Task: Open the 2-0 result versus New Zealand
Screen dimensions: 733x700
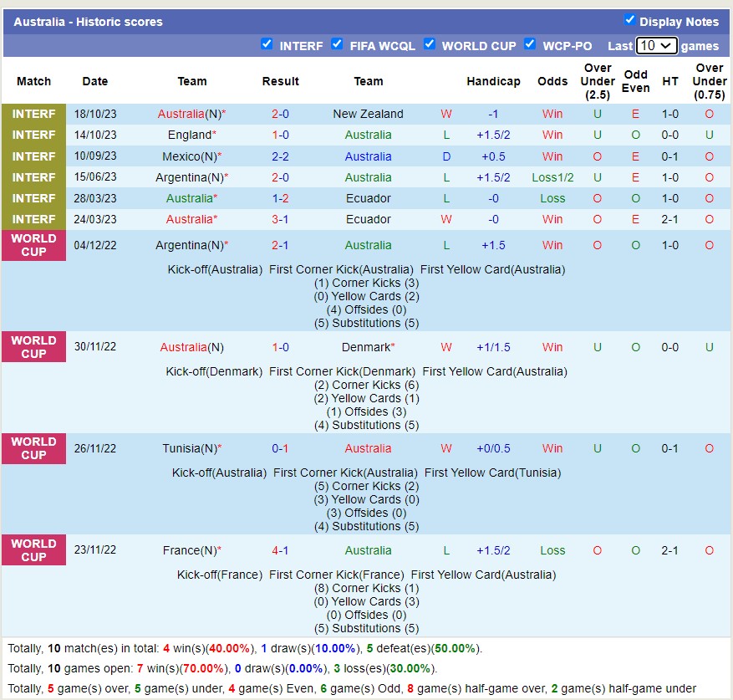Action: (280, 114)
